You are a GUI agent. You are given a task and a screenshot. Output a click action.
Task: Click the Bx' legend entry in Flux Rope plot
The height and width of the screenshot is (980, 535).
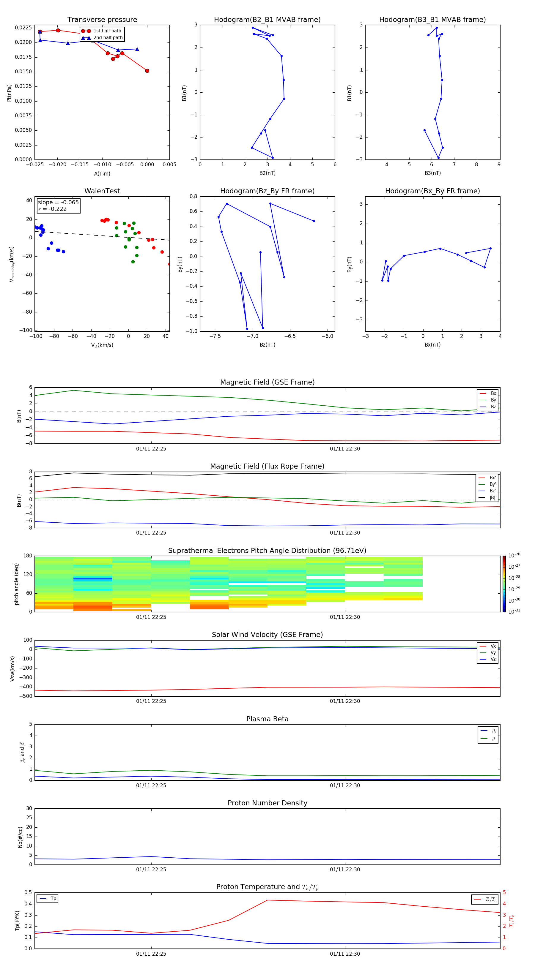(487, 478)
